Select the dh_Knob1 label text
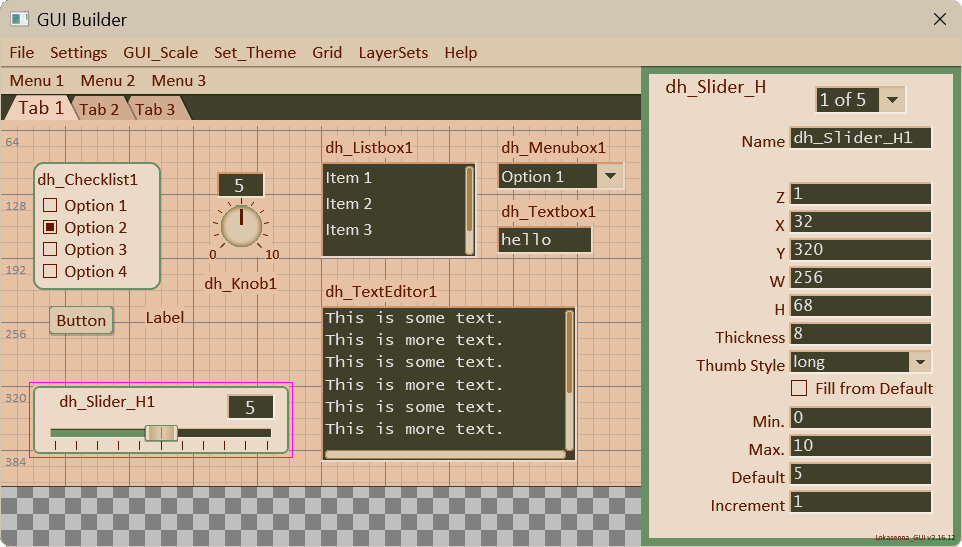This screenshot has width=962, height=547. click(x=240, y=284)
